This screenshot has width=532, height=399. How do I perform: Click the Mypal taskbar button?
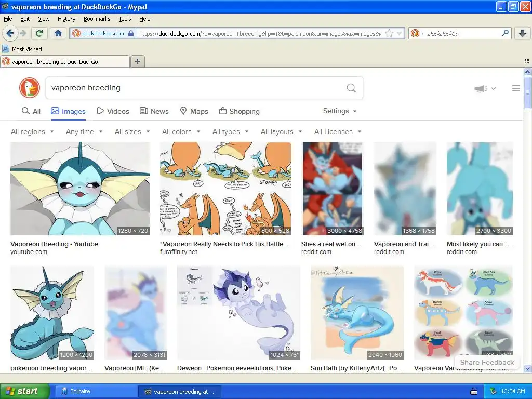click(179, 392)
